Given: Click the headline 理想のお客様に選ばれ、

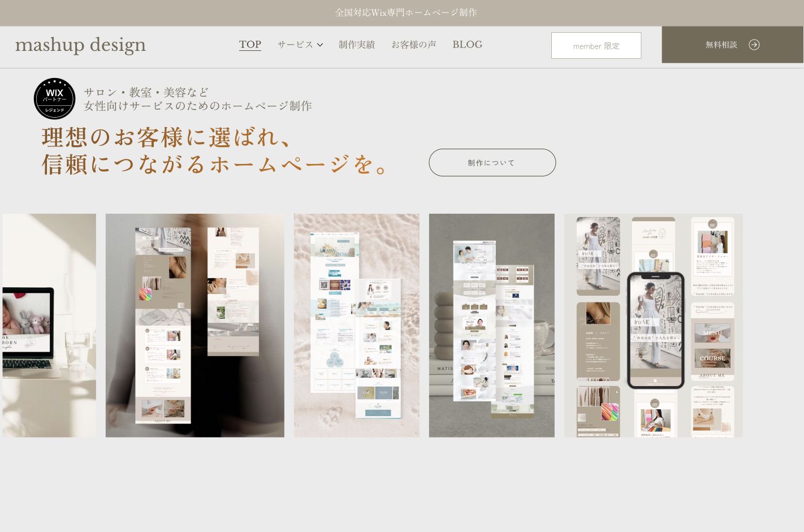Looking at the screenshot, I should (x=167, y=137).
